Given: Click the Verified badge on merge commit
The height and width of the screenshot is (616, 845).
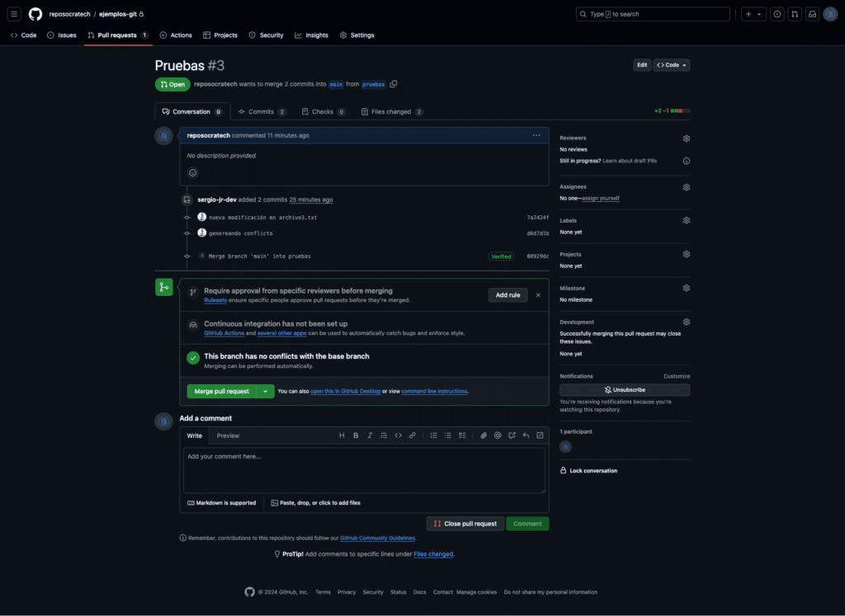Looking at the screenshot, I should coord(501,256).
